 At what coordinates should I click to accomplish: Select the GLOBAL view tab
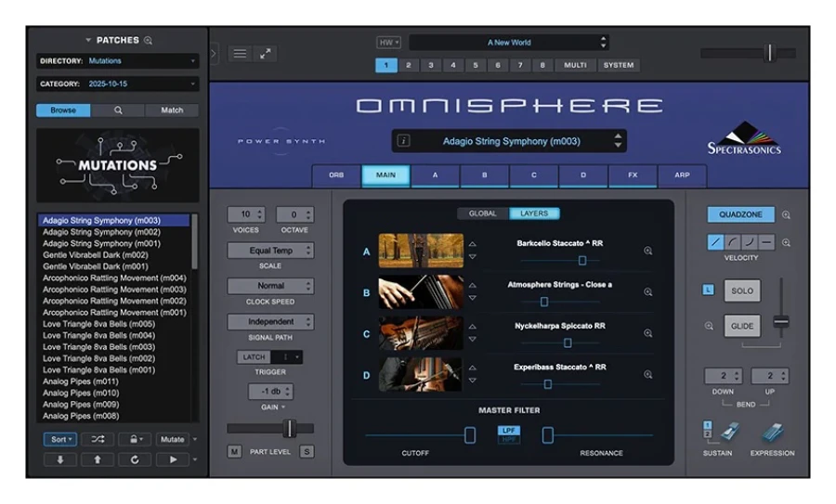click(x=482, y=213)
